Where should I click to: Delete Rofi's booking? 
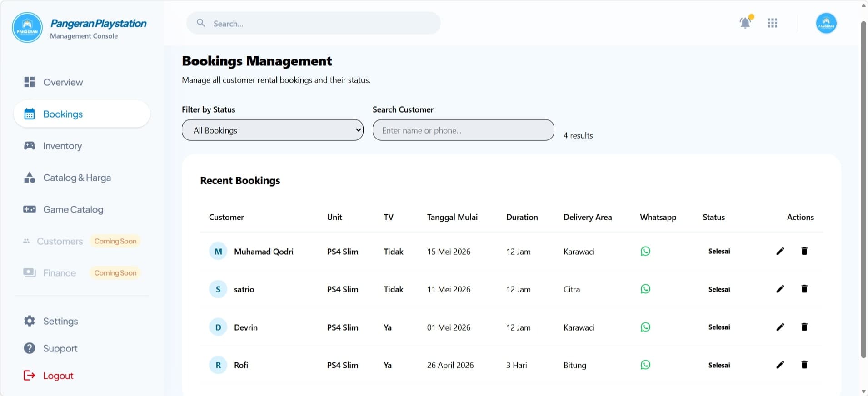[x=804, y=365]
